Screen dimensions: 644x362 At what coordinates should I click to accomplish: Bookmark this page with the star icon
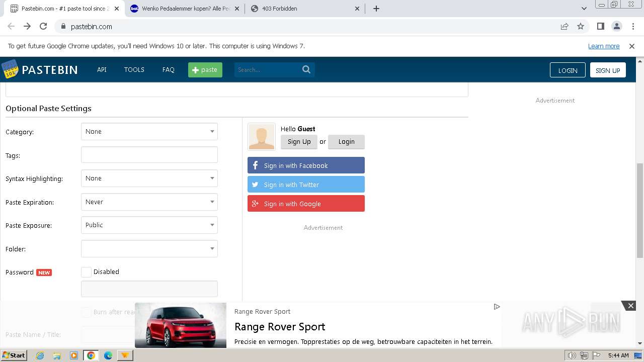[x=581, y=26]
